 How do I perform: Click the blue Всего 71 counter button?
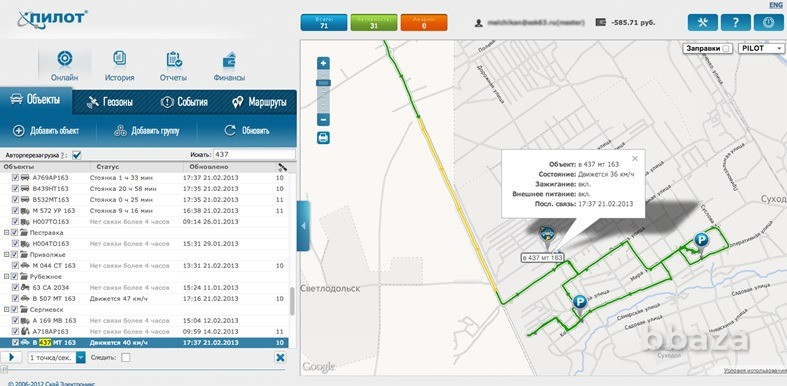pos(324,23)
